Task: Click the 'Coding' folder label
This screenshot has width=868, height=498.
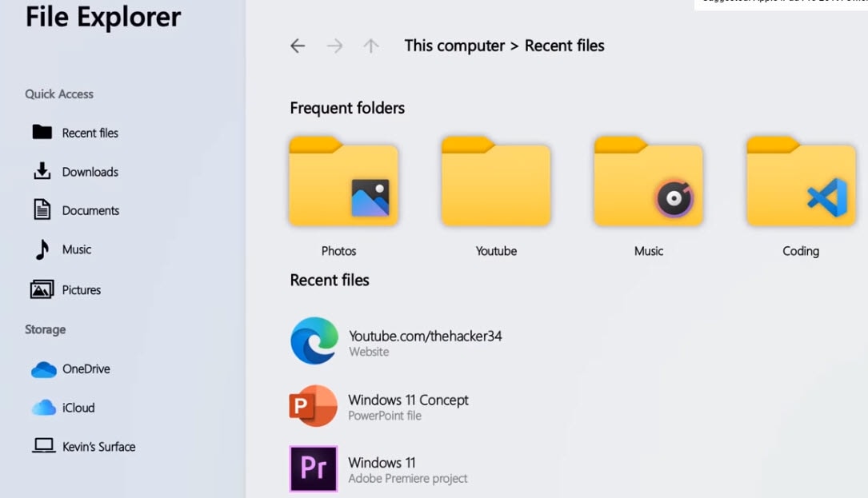Action: 801,251
